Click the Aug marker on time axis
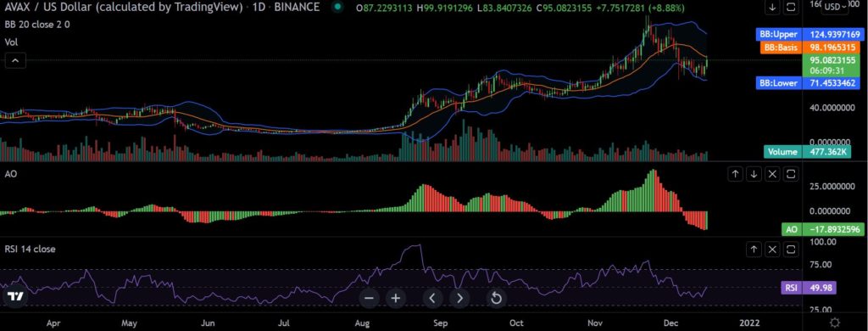868x331 pixels. click(x=362, y=323)
